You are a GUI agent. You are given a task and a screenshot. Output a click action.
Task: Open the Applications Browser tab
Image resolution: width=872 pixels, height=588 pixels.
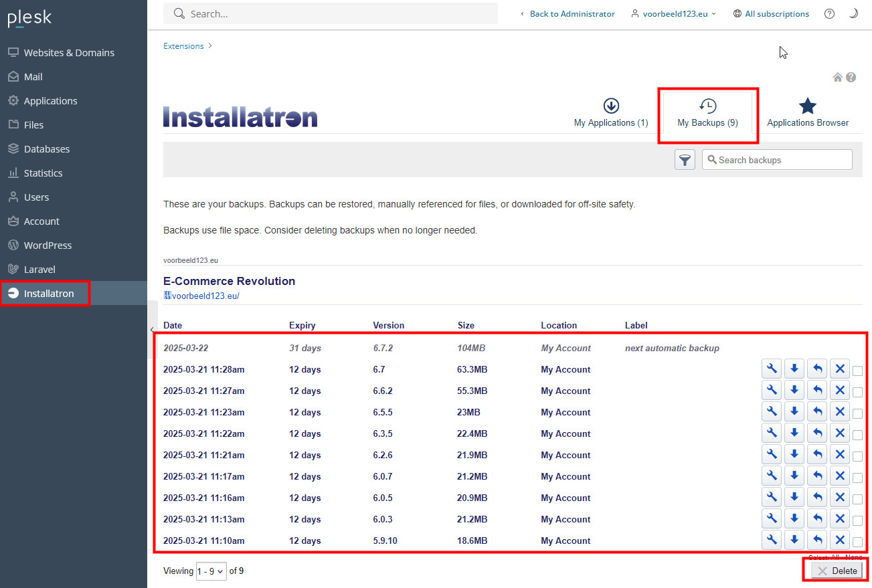click(x=808, y=112)
